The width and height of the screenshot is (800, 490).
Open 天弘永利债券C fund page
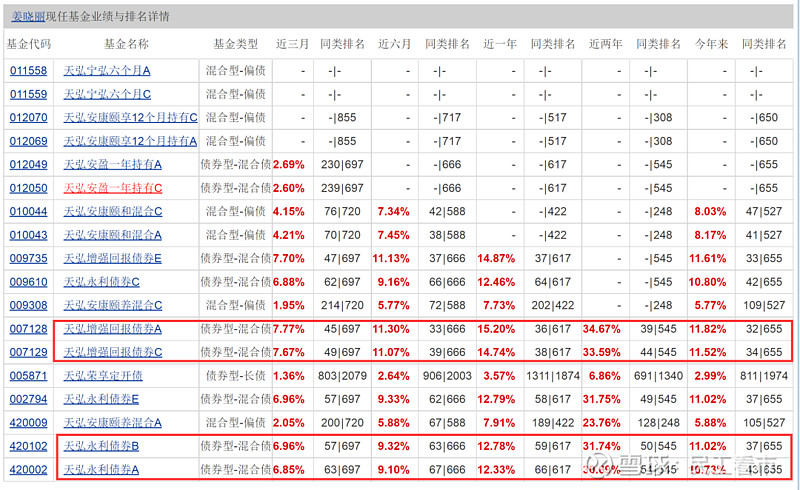coord(102,282)
